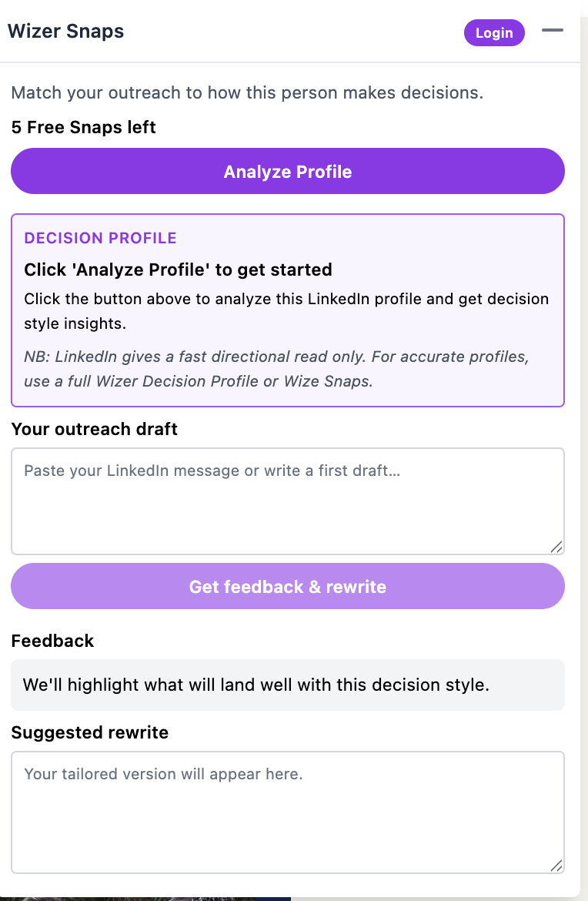Viewport: 588px width, 901px height.
Task: Grab the outreach draft resize handle
Action: [556, 547]
